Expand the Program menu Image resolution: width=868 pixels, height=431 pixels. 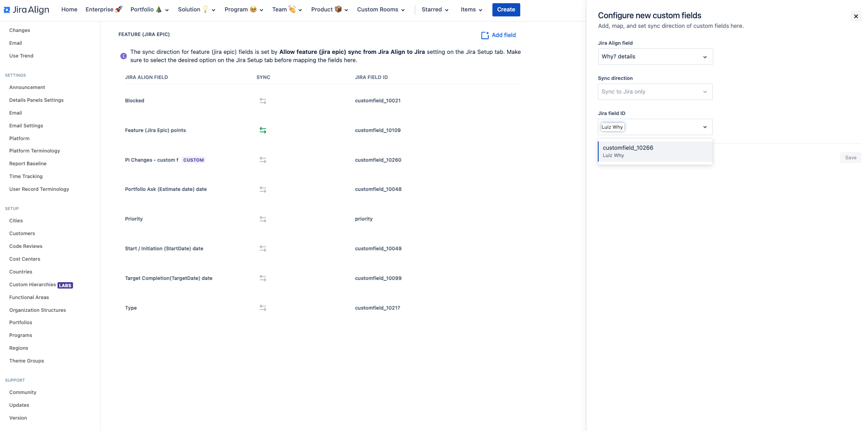point(244,10)
